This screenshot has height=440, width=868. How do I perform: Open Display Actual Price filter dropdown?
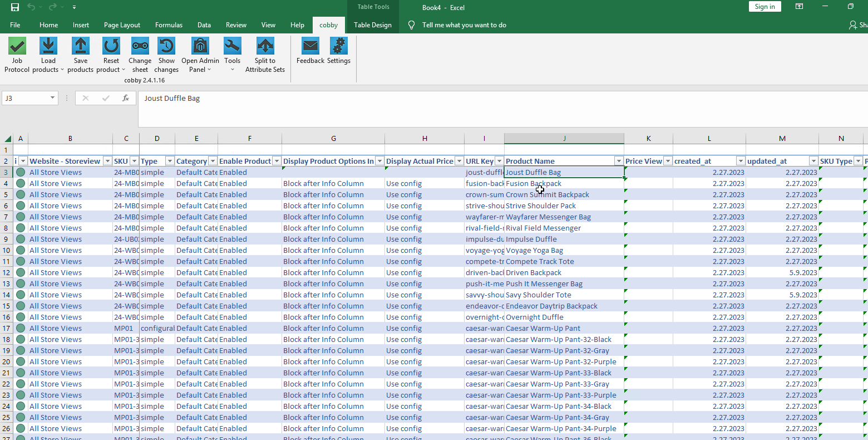coord(459,161)
